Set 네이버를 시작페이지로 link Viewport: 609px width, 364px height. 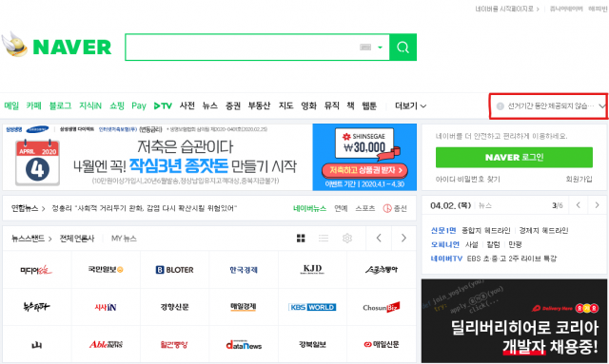click(x=507, y=9)
